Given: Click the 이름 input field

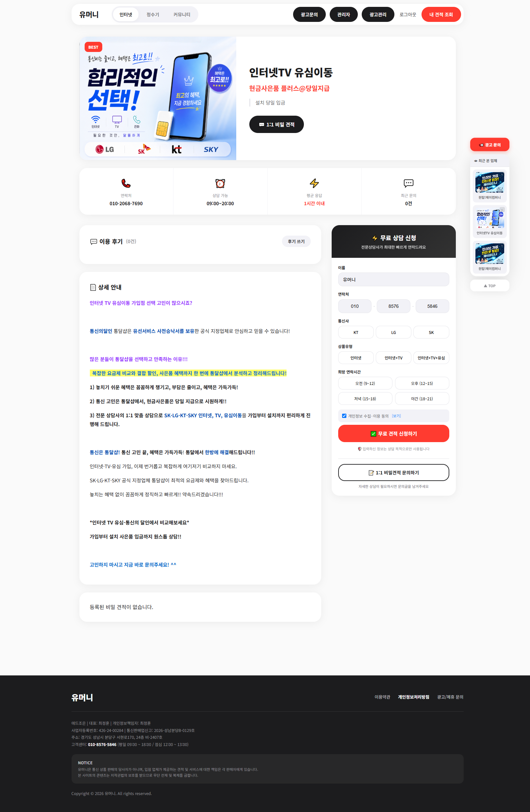Looking at the screenshot, I should coord(393,279).
